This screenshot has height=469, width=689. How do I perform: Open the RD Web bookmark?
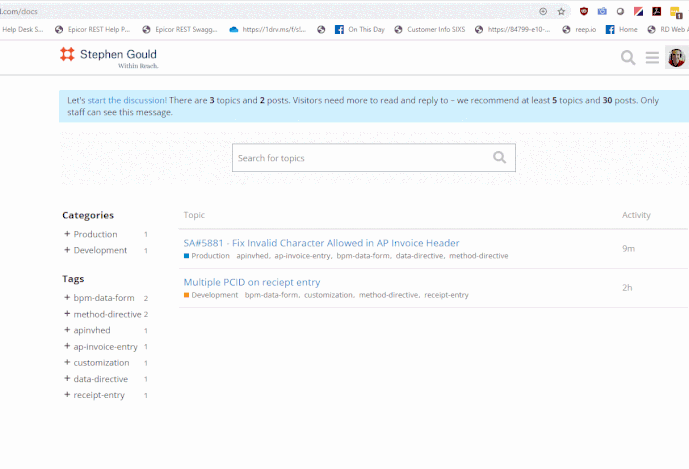[668, 29]
